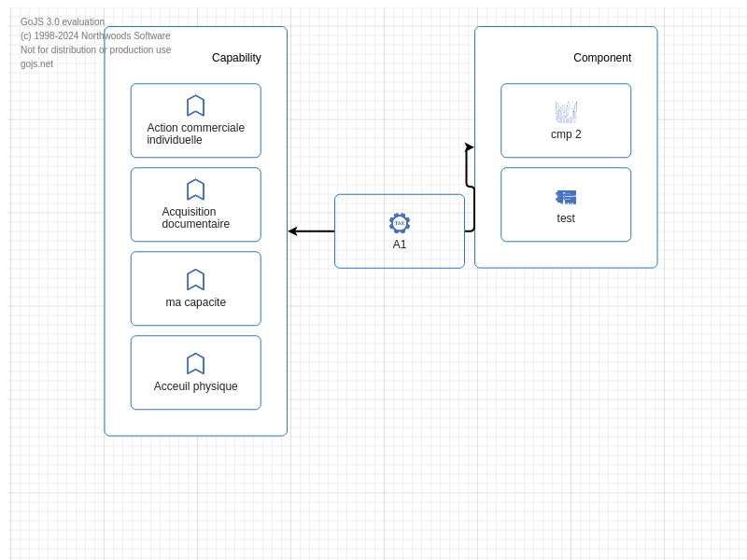747x560 pixels.
Task: Click the "test" node label
Action: [566, 218]
